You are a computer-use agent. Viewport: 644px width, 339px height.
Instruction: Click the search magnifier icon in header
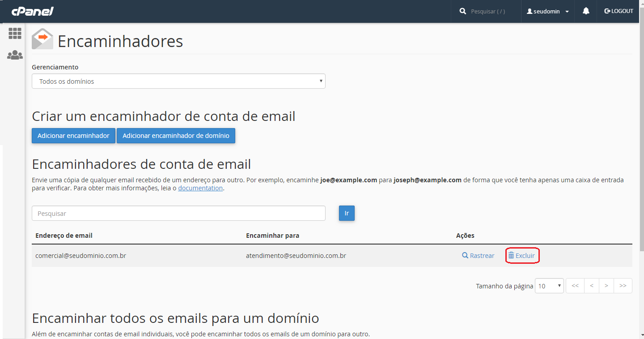462,11
